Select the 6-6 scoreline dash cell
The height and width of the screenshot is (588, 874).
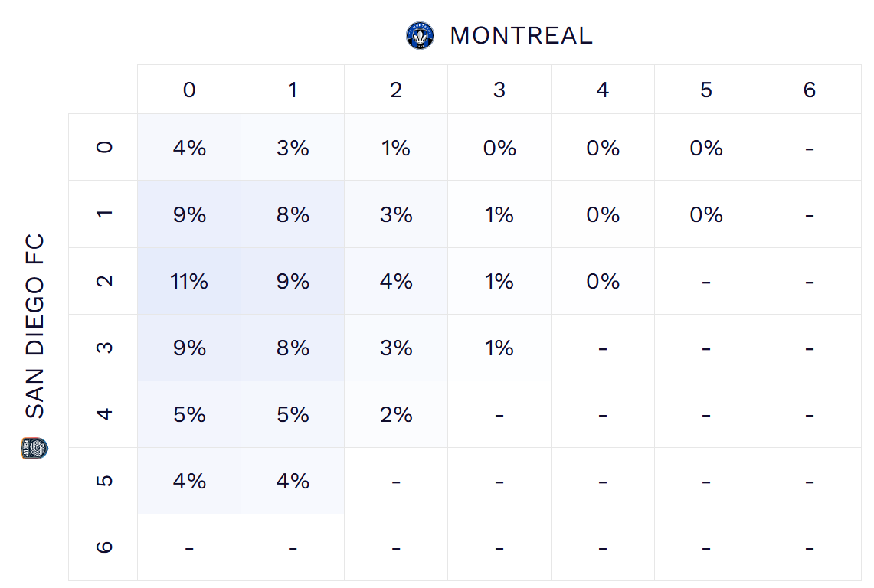[x=810, y=547]
